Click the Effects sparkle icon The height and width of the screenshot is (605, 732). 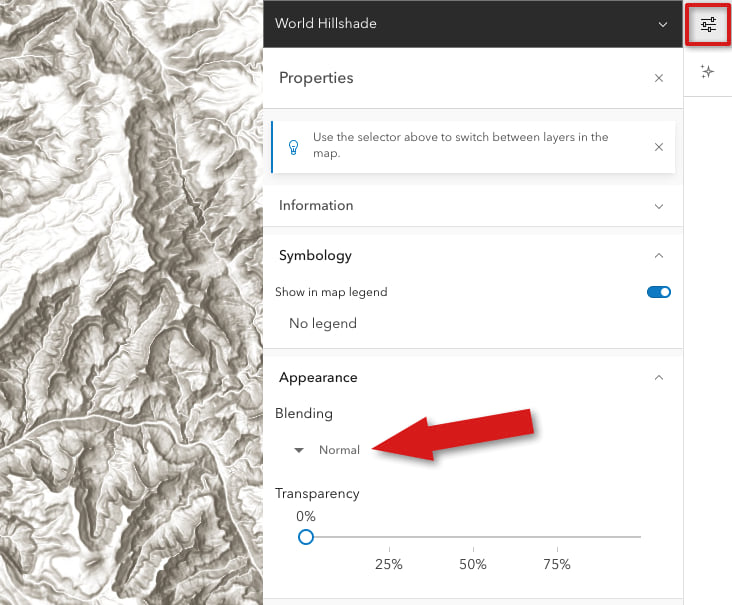tap(708, 72)
